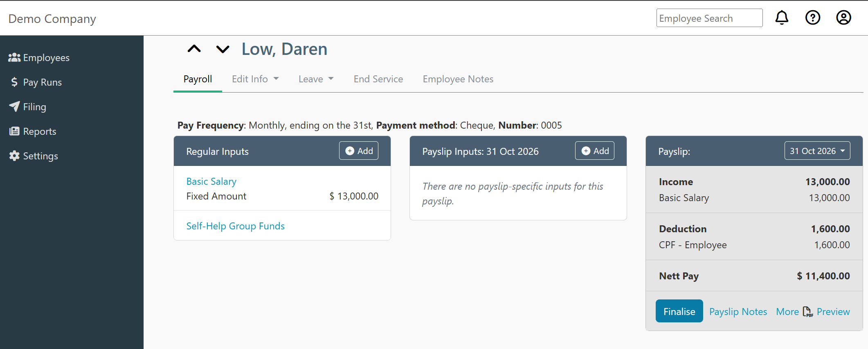Open Employees in the sidebar
Viewport: 868px width, 349px height.
click(46, 58)
